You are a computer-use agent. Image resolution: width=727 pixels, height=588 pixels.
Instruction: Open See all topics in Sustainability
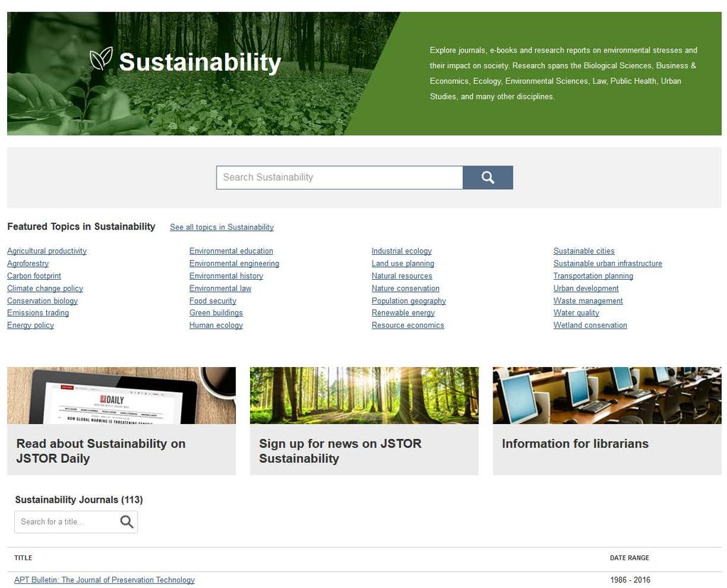click(222, 227)
